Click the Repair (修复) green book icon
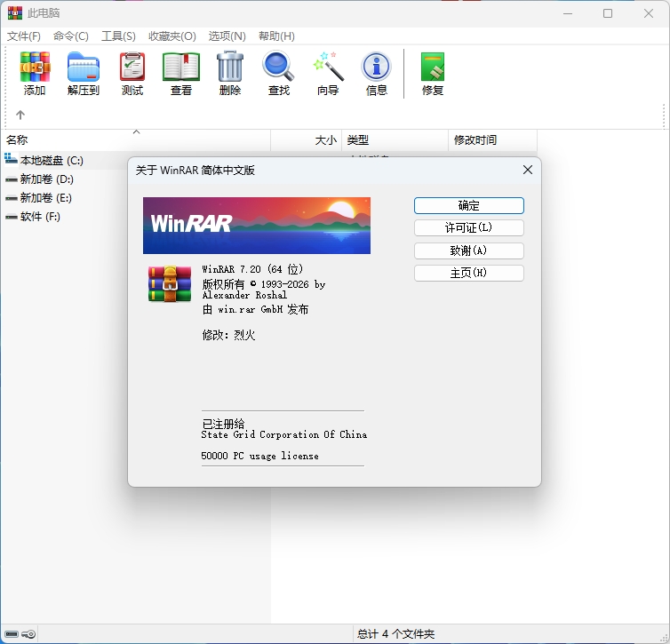Screen dimensions: 670x644 (433, 67)
